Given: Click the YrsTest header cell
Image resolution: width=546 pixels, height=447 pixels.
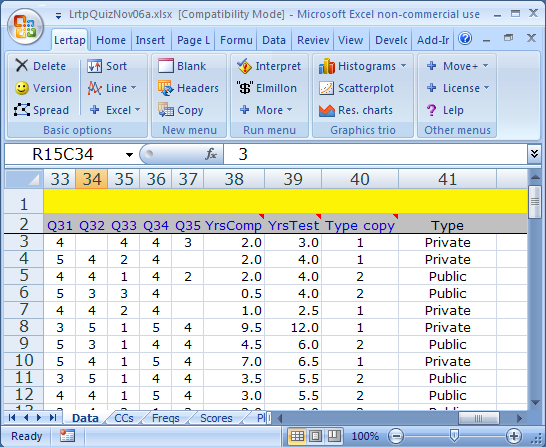Looking at the screenshot, I should tap(293, 225).
